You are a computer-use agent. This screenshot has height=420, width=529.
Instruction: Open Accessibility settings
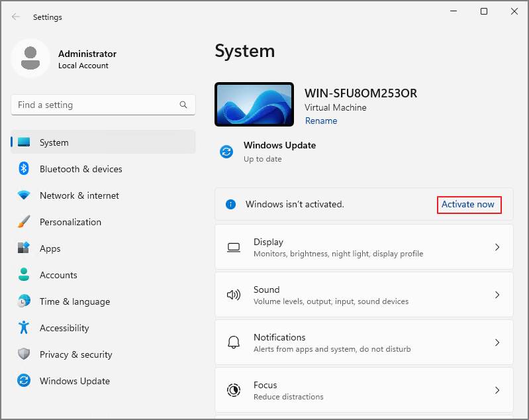103,327
